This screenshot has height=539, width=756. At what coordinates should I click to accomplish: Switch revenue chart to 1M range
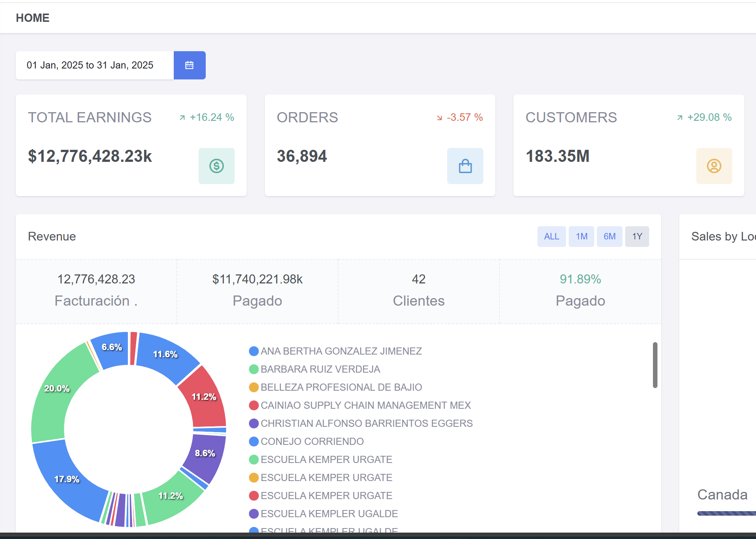(x=581, y=236)
